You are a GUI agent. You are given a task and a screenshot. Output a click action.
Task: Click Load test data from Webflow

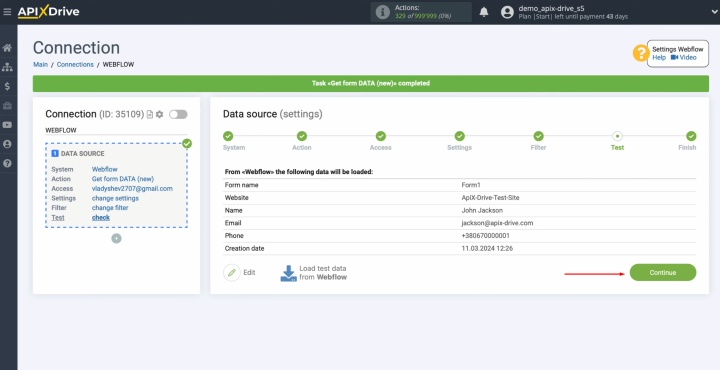click(314, 273)
